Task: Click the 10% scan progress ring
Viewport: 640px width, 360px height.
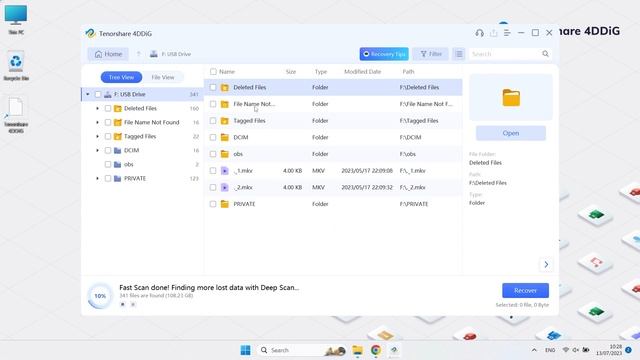Action: tap(100, 296)
